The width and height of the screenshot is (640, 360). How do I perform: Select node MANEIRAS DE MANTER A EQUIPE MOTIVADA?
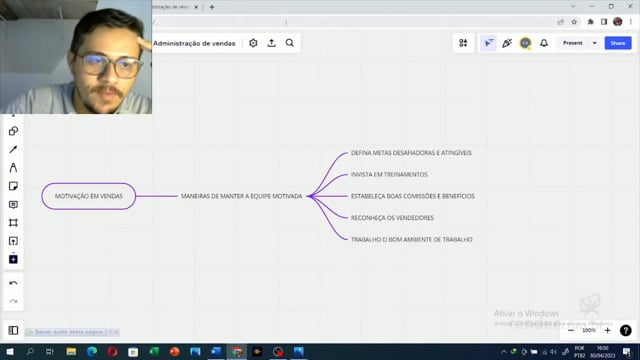(x=242, y=196)
